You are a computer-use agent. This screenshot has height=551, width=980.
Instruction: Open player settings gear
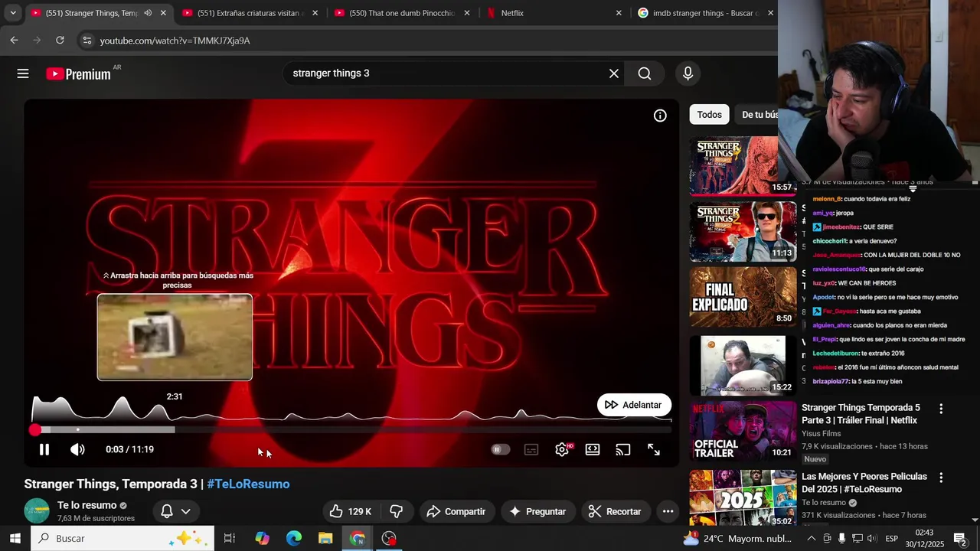562,449
